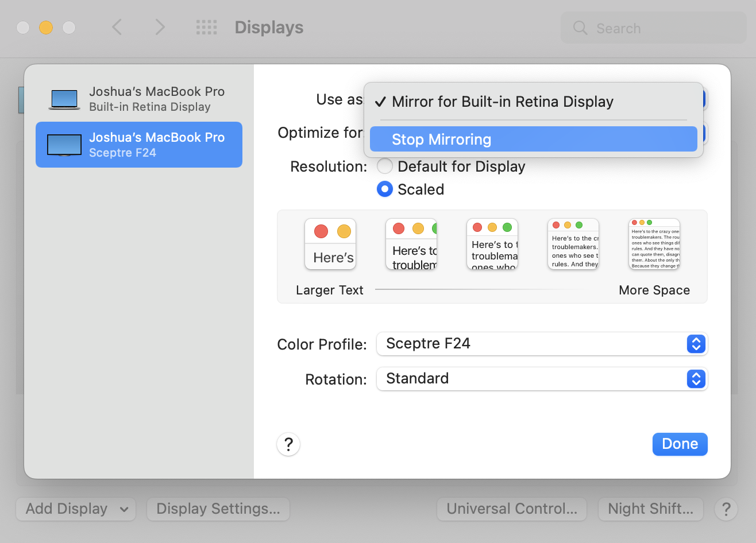Open the grid view icon in the titlebar

(206, 27)
